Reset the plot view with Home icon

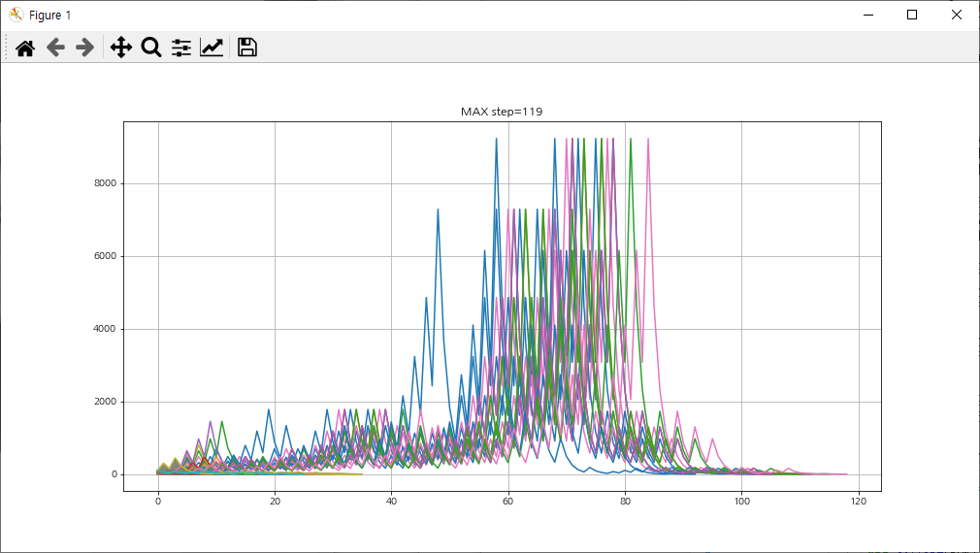tap(25, 48)
